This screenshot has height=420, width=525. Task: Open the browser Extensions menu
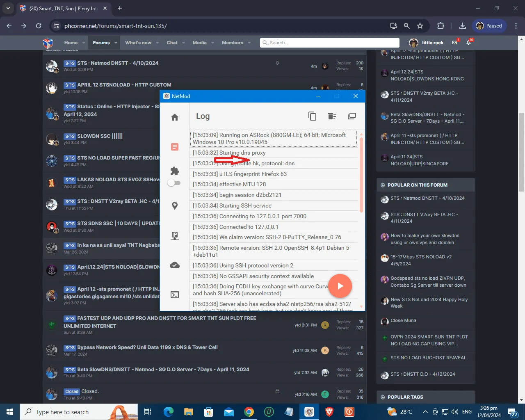coord(441,26)
